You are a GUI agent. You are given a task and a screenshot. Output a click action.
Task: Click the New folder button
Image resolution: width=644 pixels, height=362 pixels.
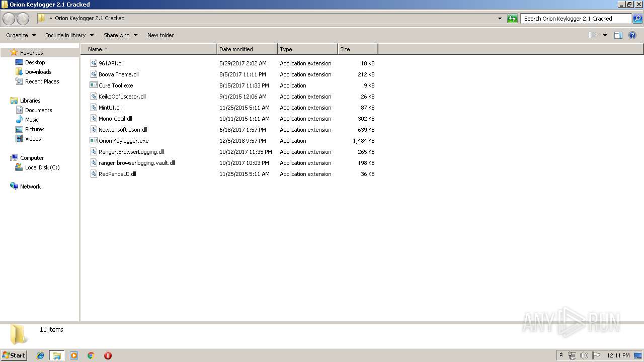tap(160, 35)
